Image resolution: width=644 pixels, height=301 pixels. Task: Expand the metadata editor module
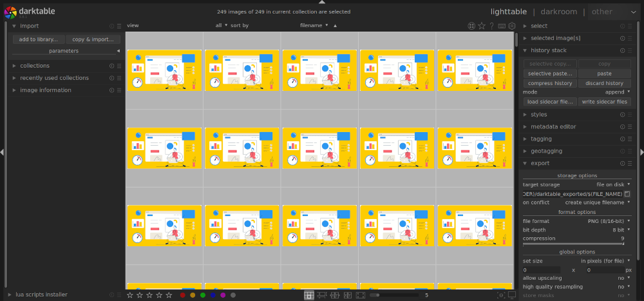[x=553, y=126]
